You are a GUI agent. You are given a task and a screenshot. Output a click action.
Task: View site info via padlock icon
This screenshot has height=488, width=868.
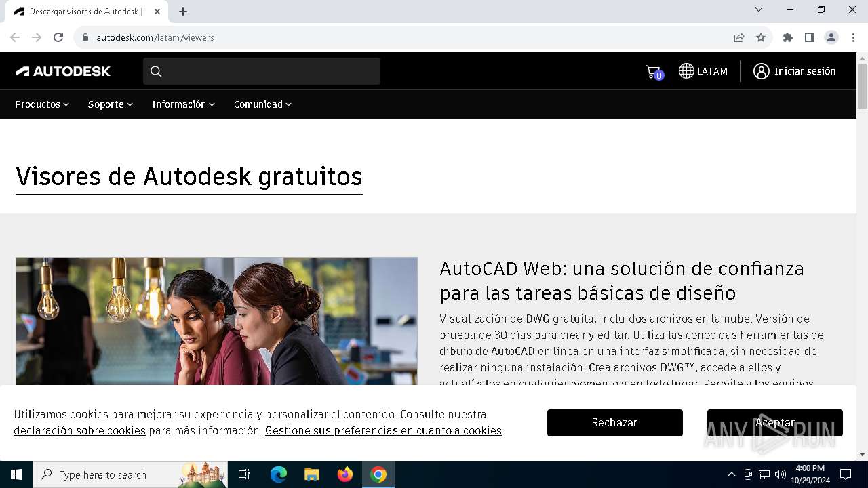click(85, 37)
